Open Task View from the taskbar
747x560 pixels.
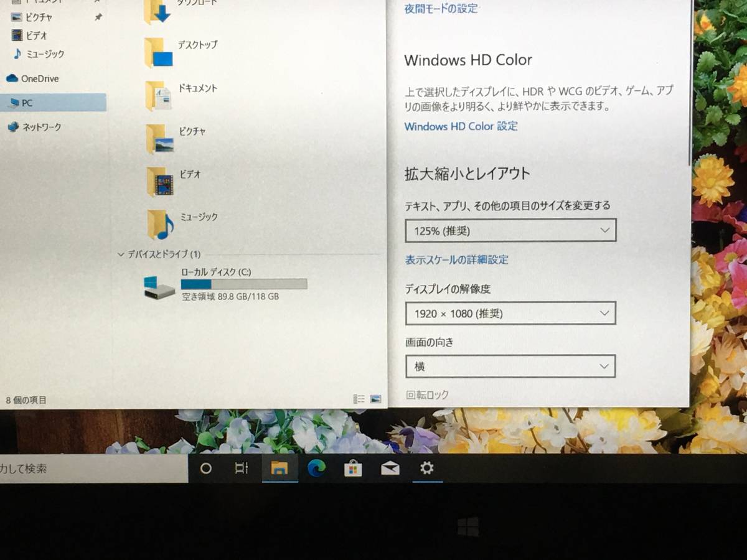coord(243,469)
